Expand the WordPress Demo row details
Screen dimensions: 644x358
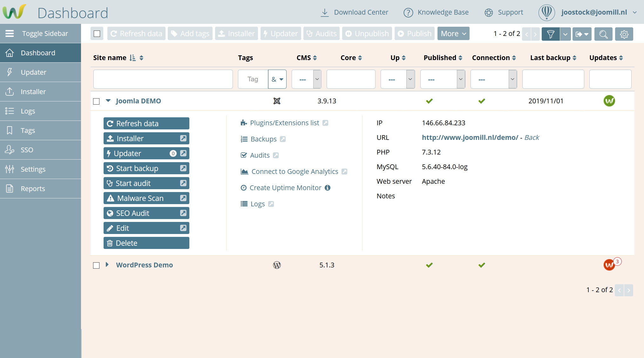(107, 265)
